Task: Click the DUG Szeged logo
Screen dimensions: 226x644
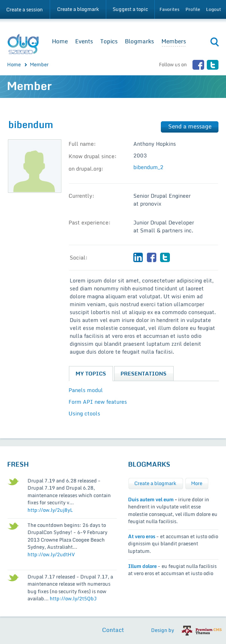Action: pyautogui.click(x=23, y=44)
